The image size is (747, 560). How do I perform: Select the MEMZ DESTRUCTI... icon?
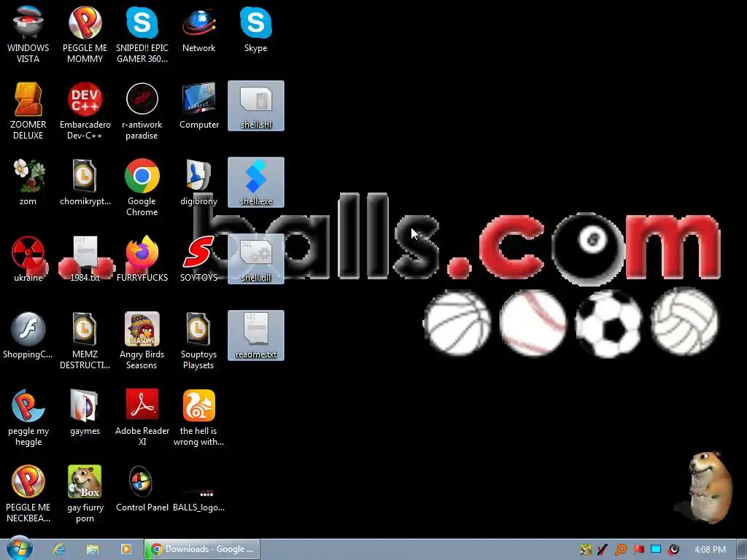[85, 341]
